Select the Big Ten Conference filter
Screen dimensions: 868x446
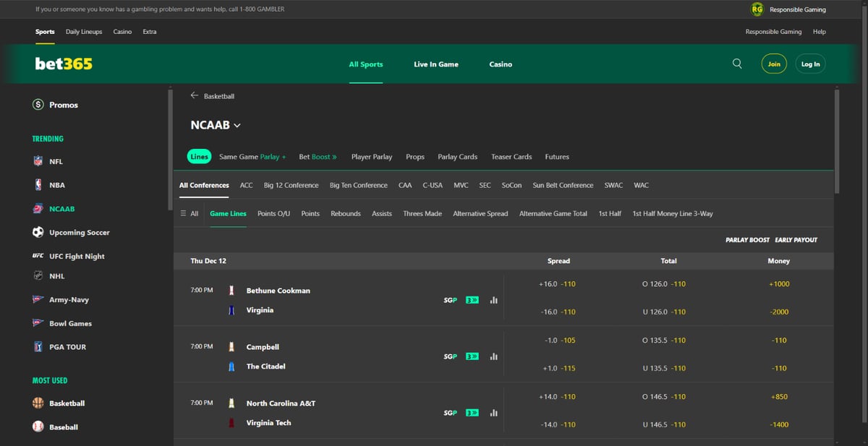[x=359, y=185]
